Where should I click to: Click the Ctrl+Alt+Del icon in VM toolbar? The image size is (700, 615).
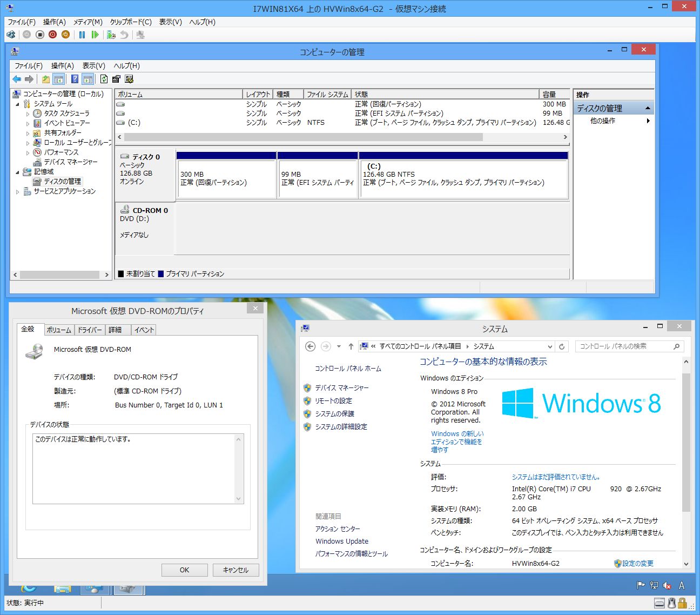(x=11, y=35)
